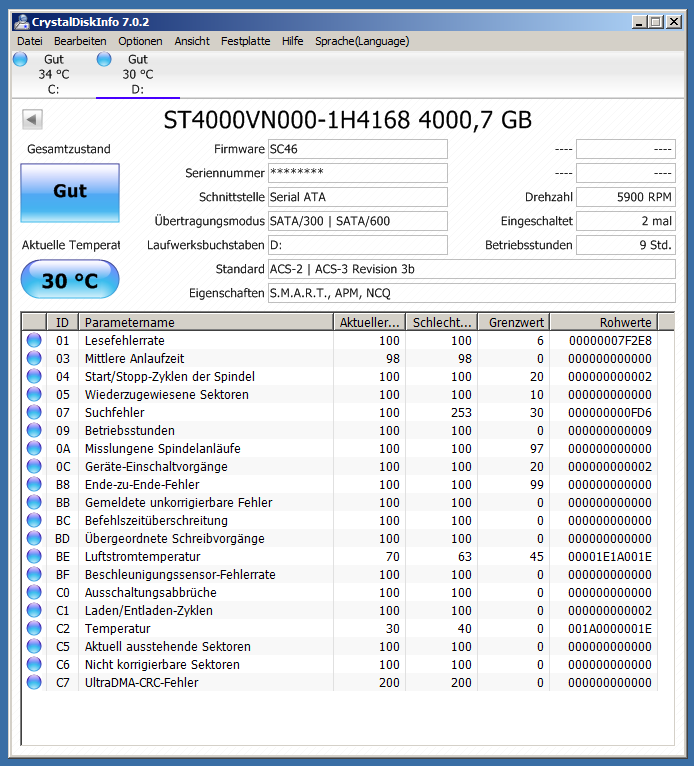Click status orb of Geräte-Einschaltvorgänge row
This screenshot has width=694, height=766.
(34, 466)
